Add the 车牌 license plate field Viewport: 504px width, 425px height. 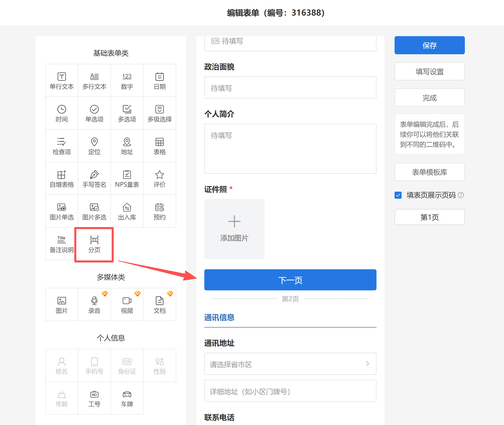(x=127, y=398)
